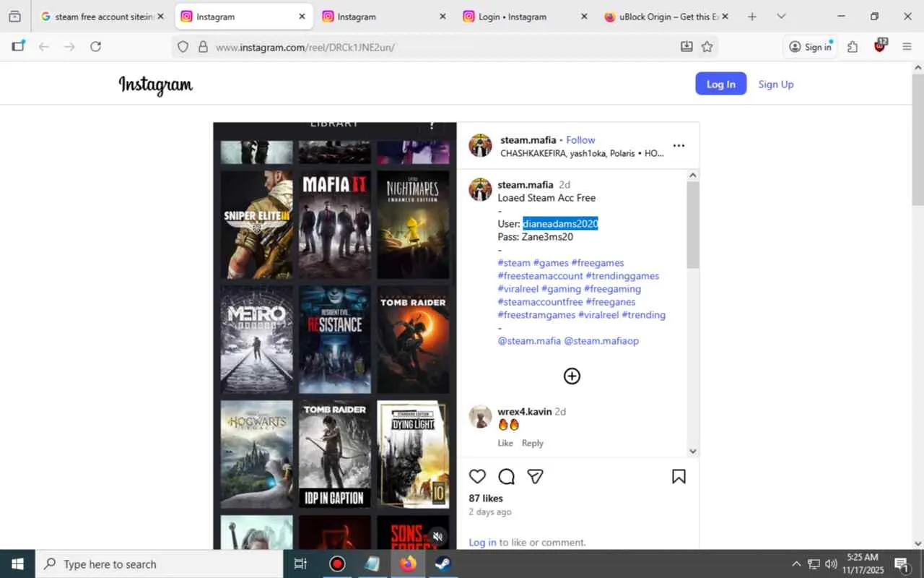Open steam.mafia profile picture in header
This screenshot has height=578, width=924.
480,146
